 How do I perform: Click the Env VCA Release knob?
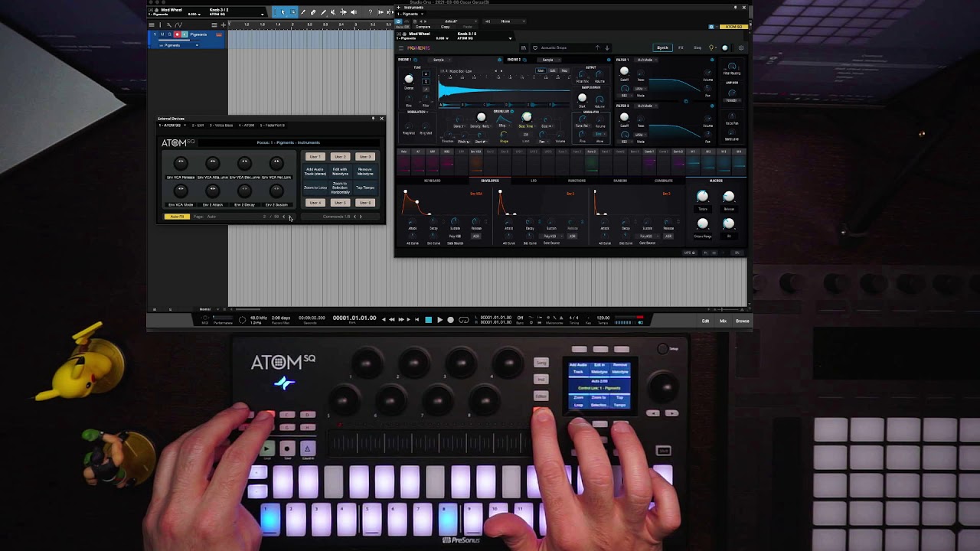(181, 163)
